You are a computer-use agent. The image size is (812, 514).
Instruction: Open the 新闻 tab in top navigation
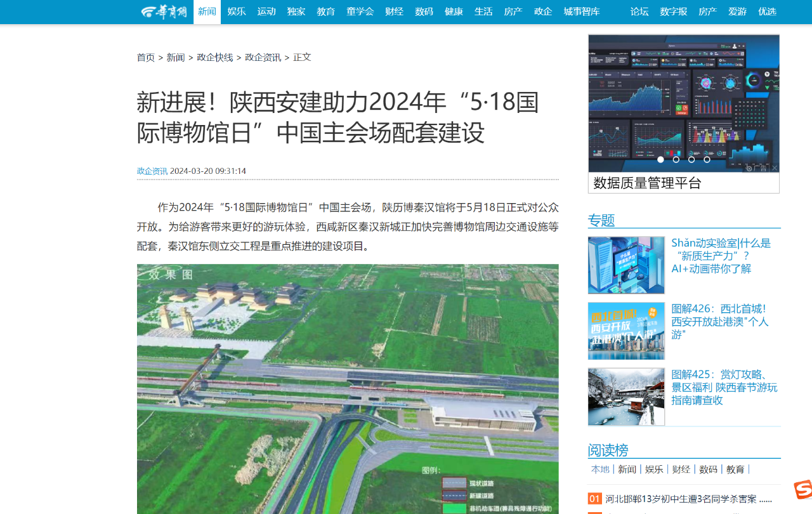click(x=206, y=11)
